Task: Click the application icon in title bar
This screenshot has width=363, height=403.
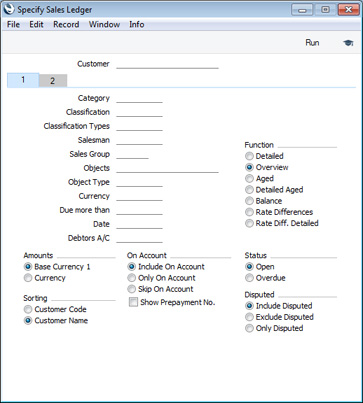Action: pos(9,9)
